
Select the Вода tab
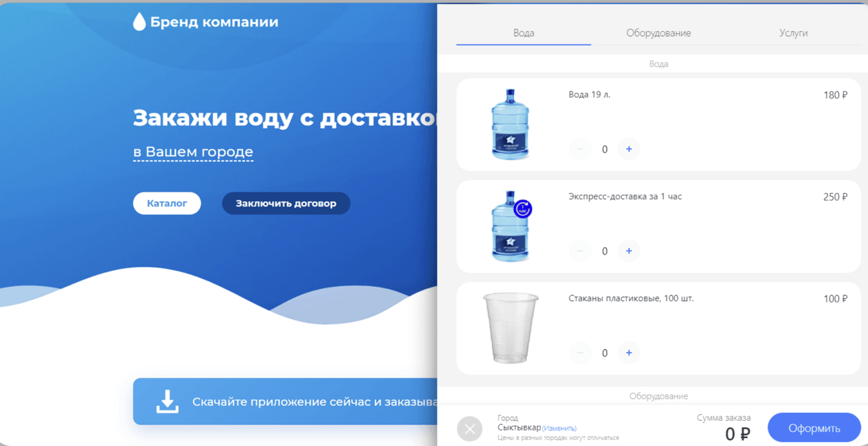click(x=523, y=33)
